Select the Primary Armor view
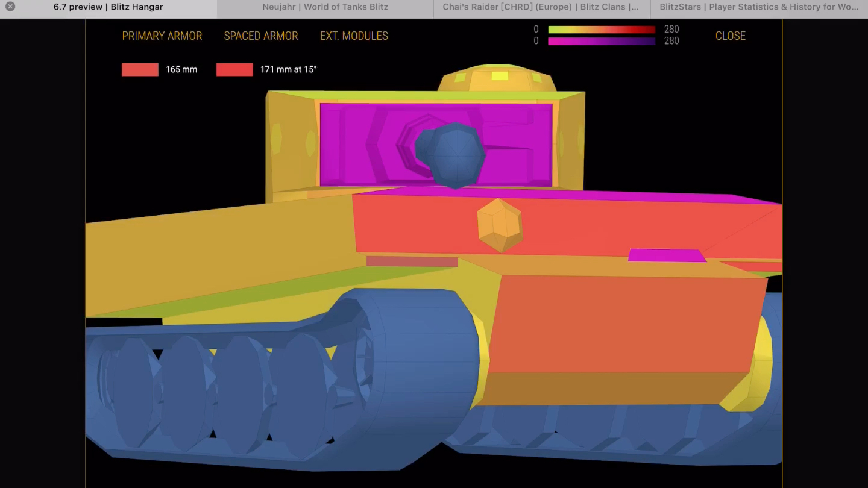868x488 pixels. click(162, 36)
